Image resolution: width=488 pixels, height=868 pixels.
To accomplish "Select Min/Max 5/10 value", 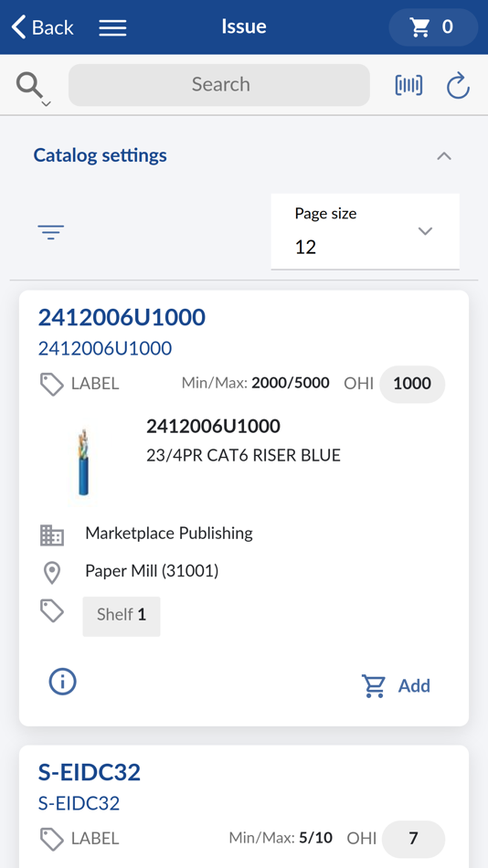I will pos(315,838).
